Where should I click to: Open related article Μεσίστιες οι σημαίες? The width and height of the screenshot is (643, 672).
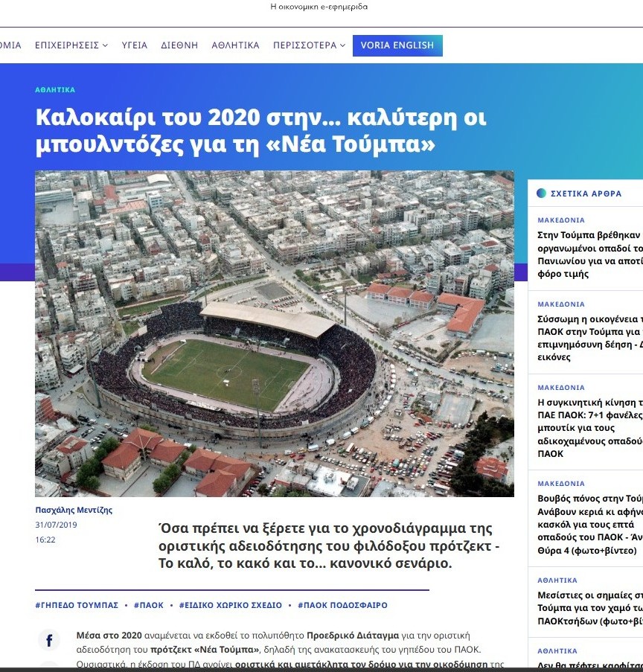click(x=590, y=608)
